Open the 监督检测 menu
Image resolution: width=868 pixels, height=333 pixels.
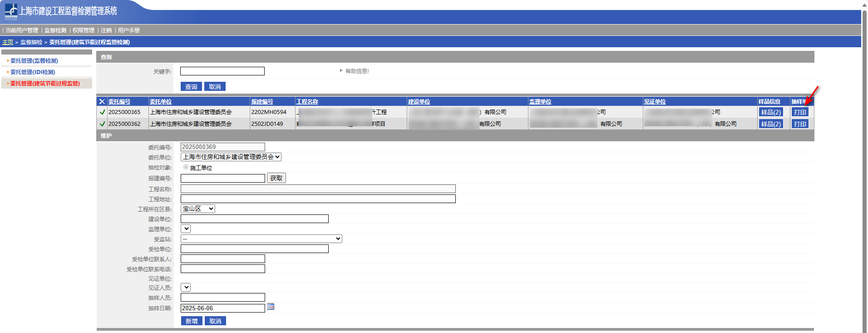tap(55, 30)
